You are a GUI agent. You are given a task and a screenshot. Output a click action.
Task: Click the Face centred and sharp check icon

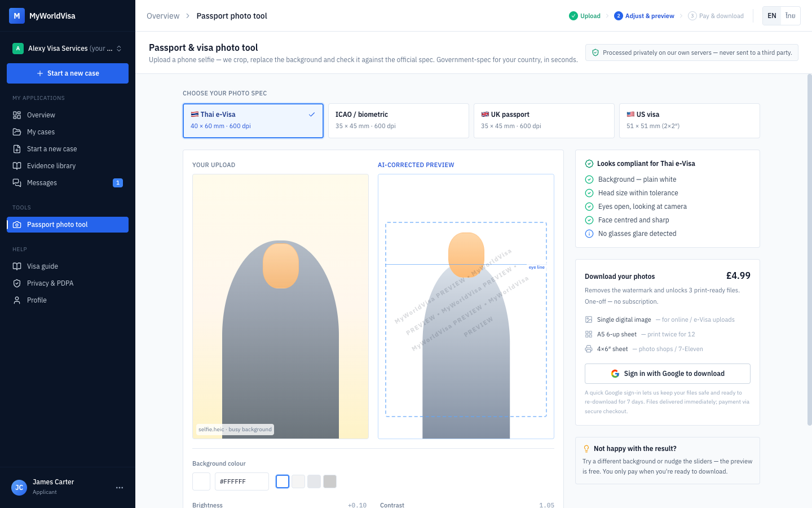pos(589,220)
